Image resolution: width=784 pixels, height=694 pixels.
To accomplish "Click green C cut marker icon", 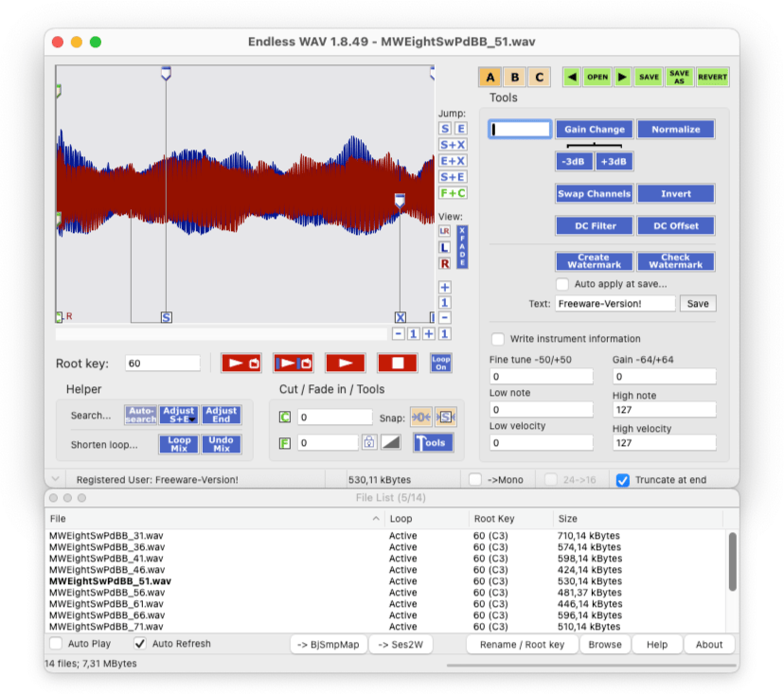I will [284, 417].
